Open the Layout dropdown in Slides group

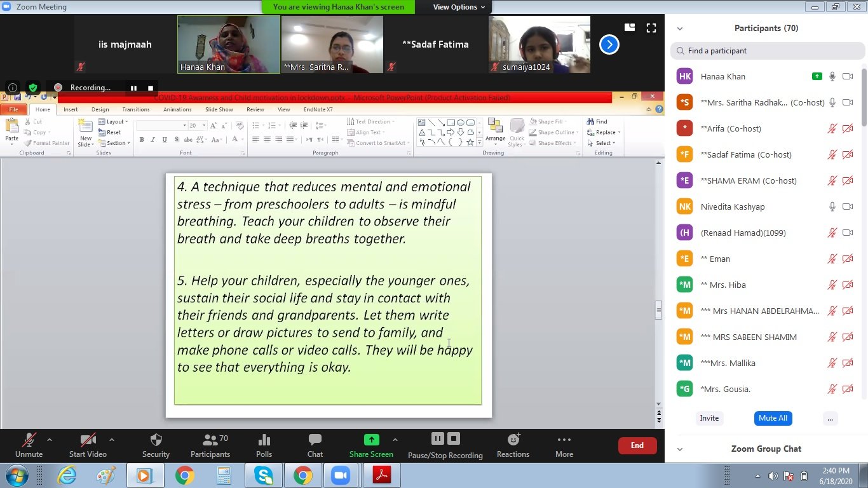coord(113,121)
